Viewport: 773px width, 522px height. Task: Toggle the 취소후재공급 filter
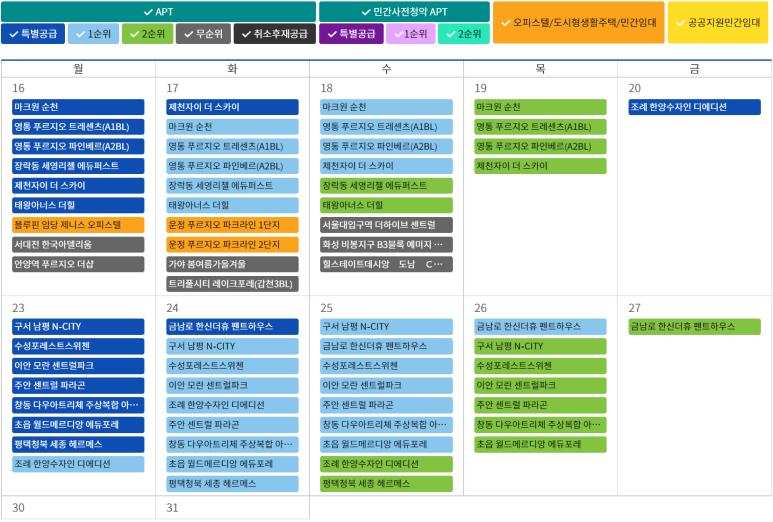pos(275,34)
